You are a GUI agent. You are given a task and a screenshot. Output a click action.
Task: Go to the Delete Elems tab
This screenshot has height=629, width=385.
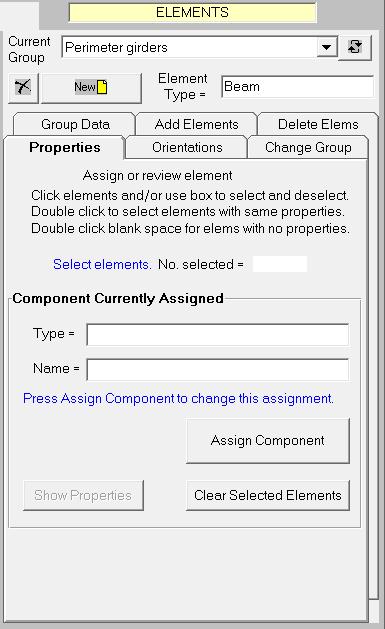(318, 124)
